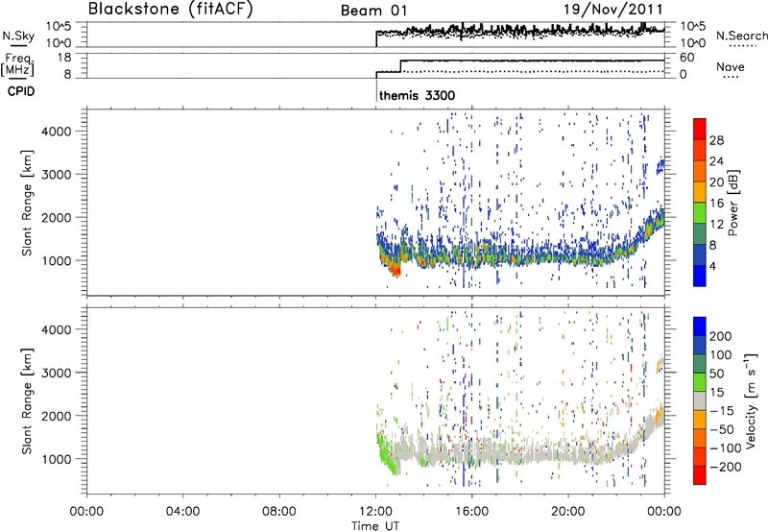
Task: Click the "08:00" time tick label
Action: click(x=278, y=512)
